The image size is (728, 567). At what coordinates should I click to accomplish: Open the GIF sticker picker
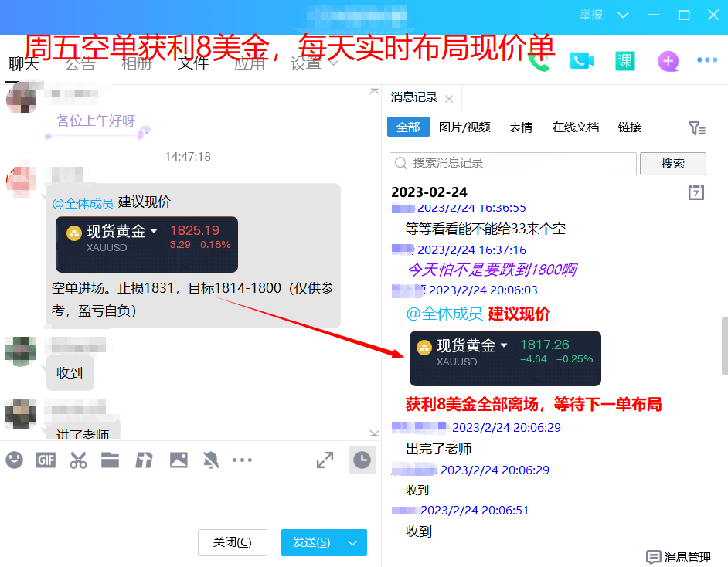coord(46,460)
